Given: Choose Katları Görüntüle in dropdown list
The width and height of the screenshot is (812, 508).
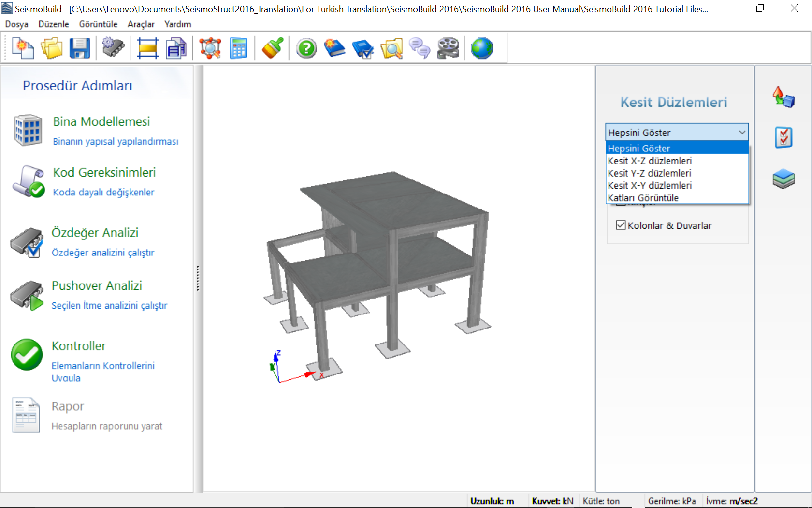Looking at the screenshot, I should point(643,198).
